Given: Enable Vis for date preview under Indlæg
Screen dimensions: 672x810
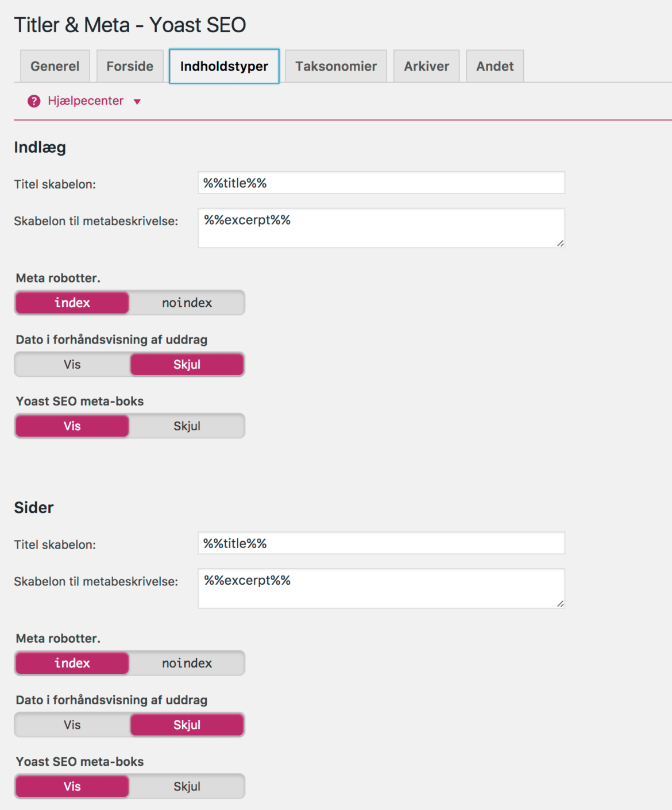Looking at the screenshot, I should tap(72, 364).
